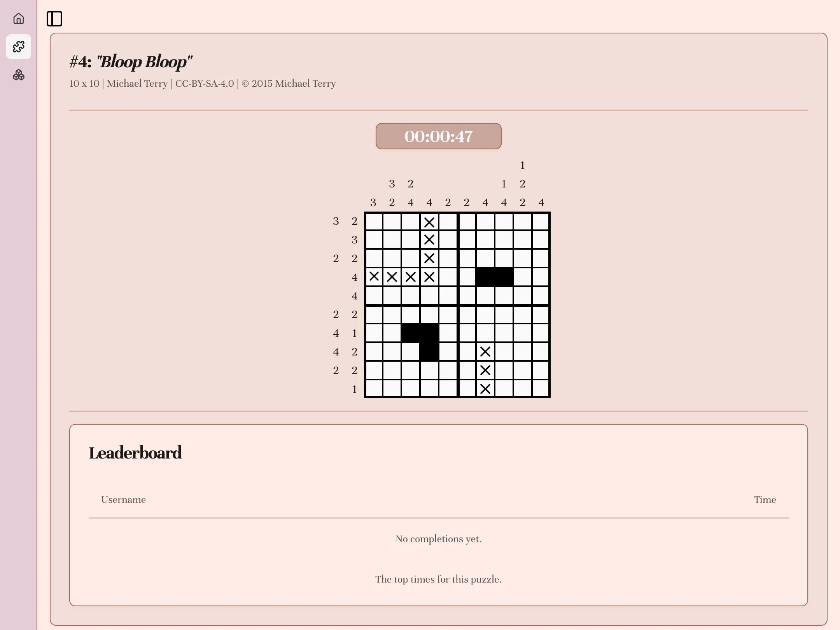
Task: Select the puzzle piece icon in the sidebar
Action: (18, 47)
